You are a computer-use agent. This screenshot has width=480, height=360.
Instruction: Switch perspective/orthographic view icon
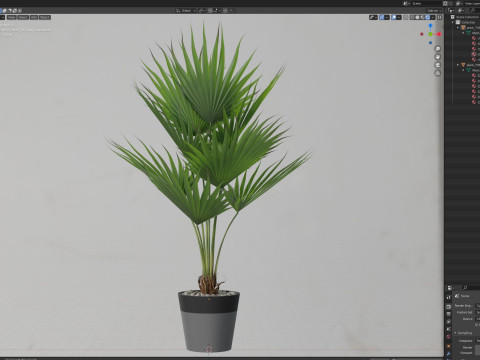click(438, 73)
